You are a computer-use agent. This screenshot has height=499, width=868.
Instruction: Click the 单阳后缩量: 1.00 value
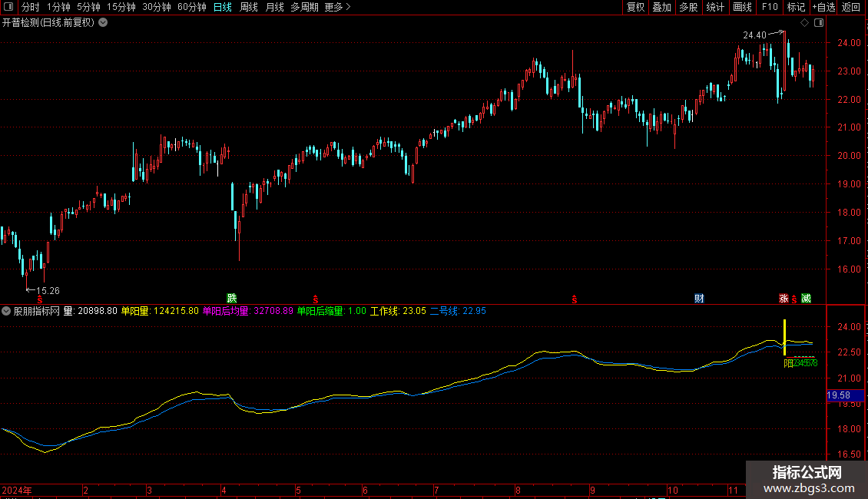[332, 311]
